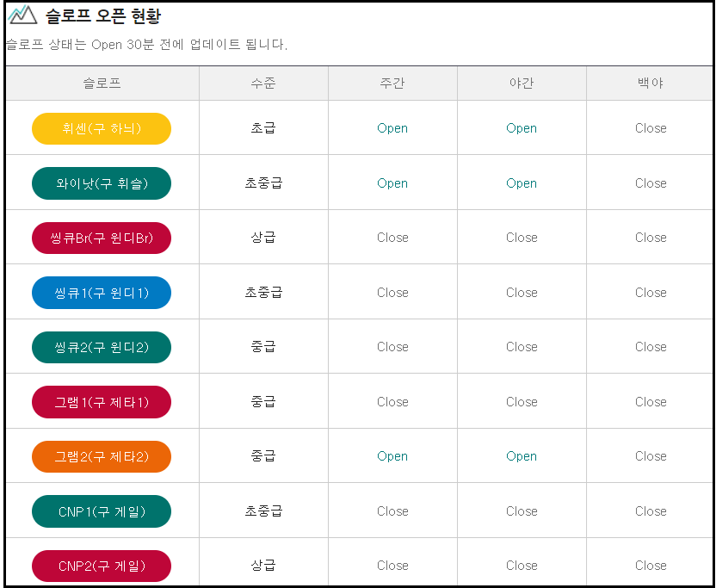The image size is (716, 588).
Task: Click the CNP2(구 게일) slope badge
Action: click(x=101, y=565)
